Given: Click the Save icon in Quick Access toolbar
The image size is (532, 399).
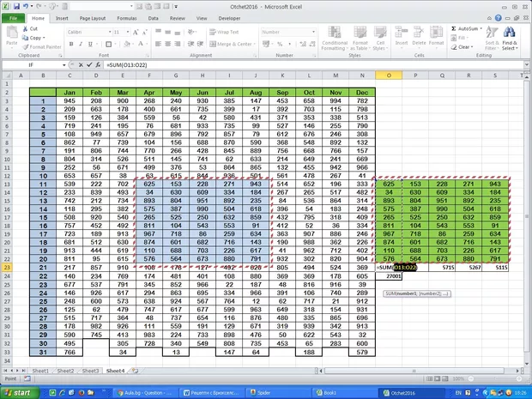Looking at the screenshot, I should pos(16,7).
